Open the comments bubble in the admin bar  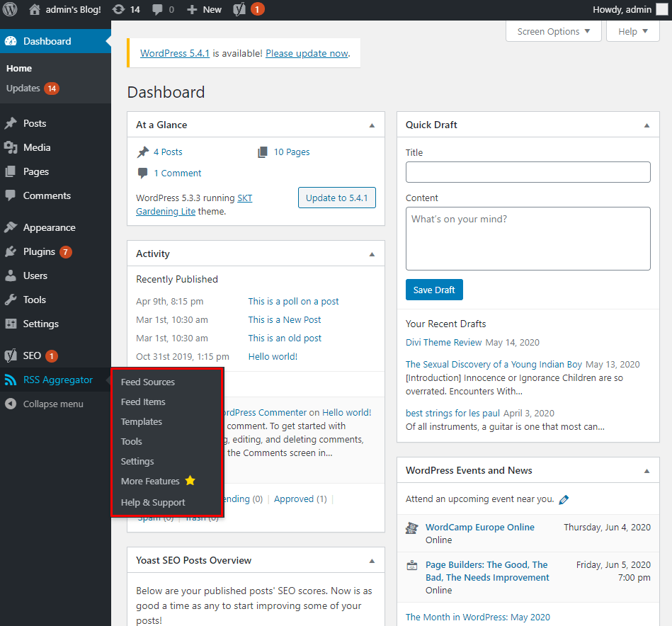point(157,9)
